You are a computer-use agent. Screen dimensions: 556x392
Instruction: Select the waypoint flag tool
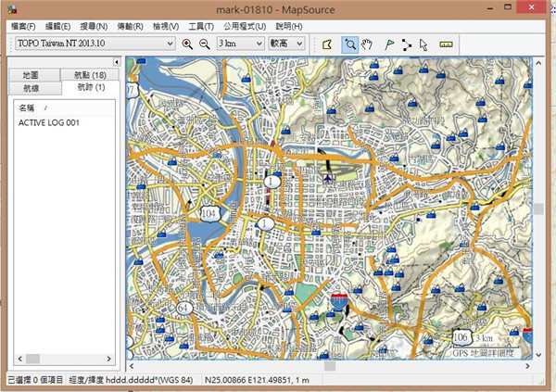pyautogui.click(x=389, y=44)
